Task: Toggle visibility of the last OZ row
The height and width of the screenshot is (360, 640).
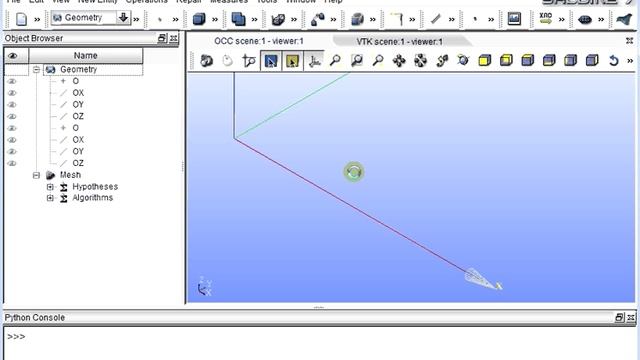Action: pos(12,163)
